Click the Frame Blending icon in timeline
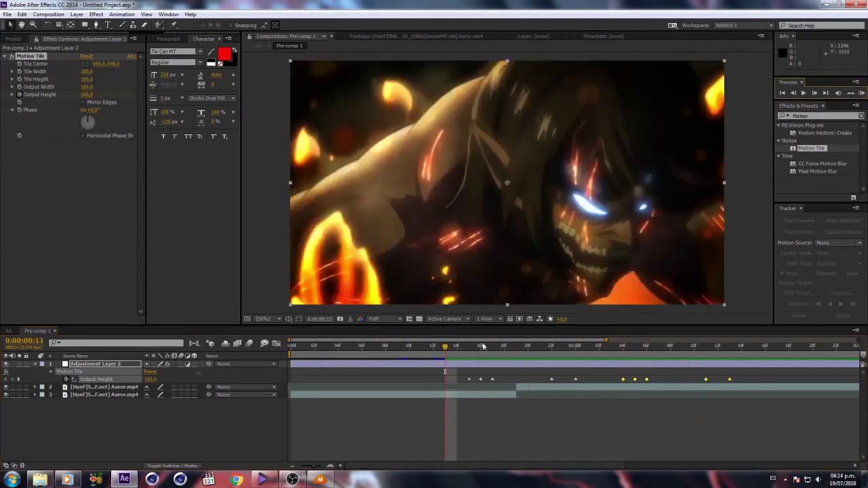Screen dimensions: 868x488 coord(237,344)
